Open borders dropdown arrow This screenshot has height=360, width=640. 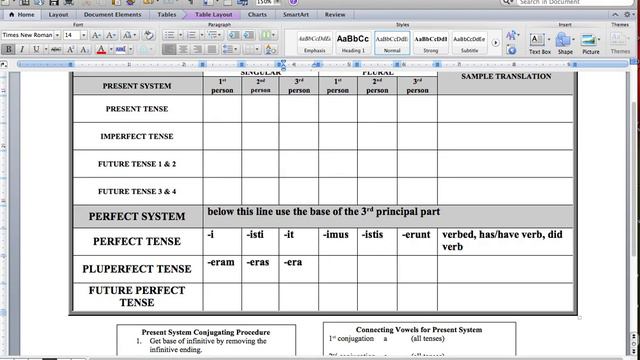pyautogui.click(x=257, y=49)
